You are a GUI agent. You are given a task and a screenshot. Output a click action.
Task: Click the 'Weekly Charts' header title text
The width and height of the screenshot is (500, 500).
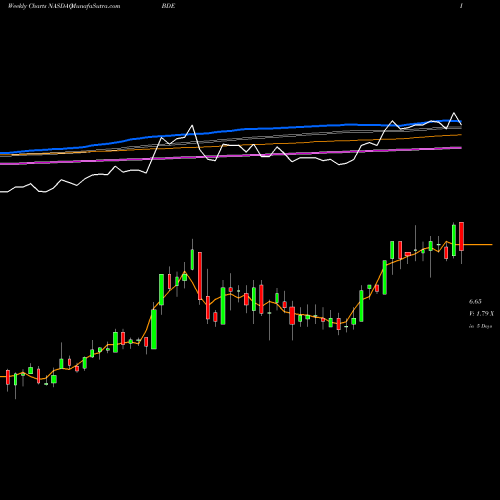click(27, 6)
